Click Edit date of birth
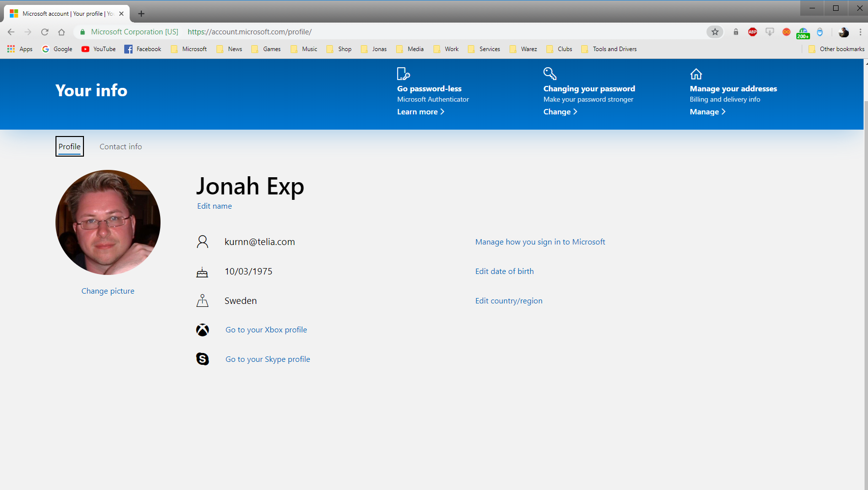The height and width of the screenshot is (490, 868). tap(504, 272)
